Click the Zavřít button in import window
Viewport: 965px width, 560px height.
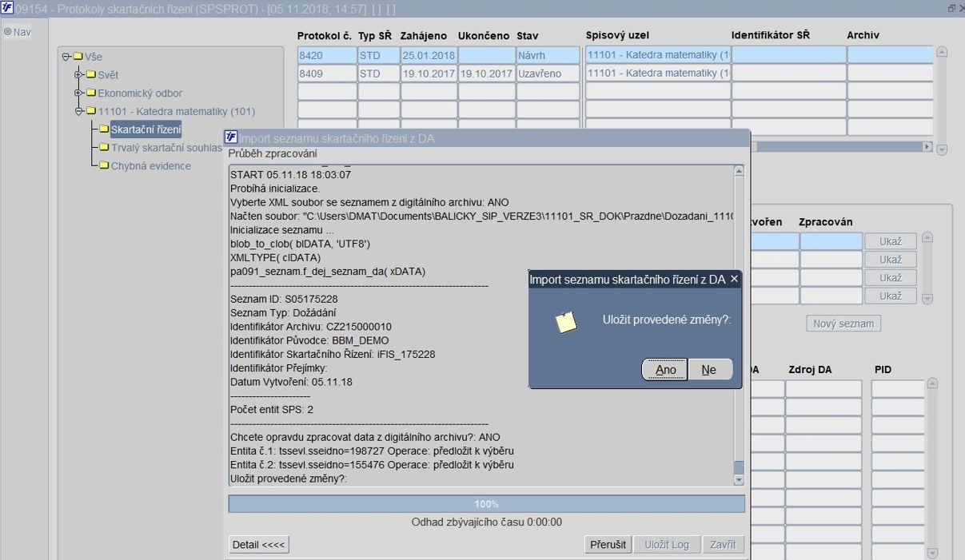[x=723, y=544]
